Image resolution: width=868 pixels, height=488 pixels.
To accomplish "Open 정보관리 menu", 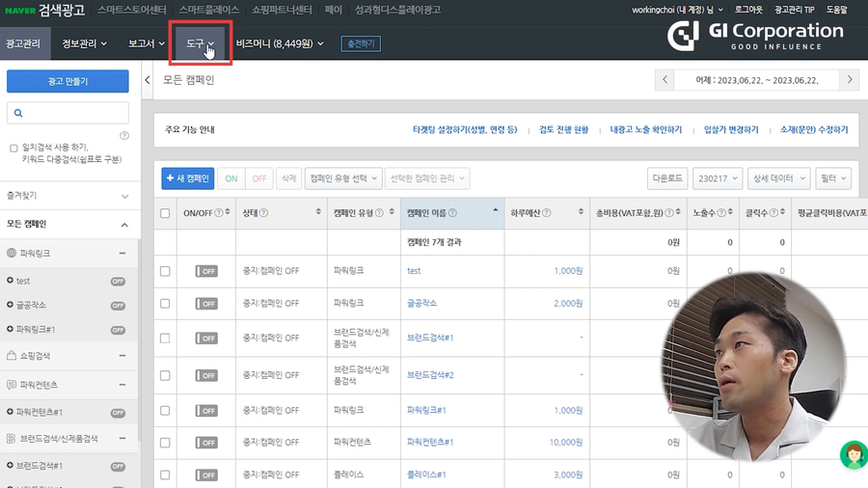I will pos(84,43).
